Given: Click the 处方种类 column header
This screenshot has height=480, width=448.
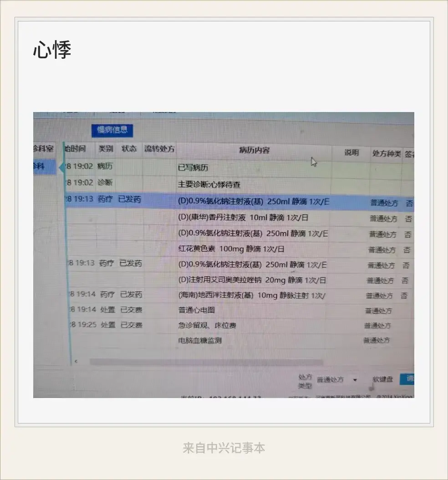Looking at the screenshot, I should click(386, 153).
